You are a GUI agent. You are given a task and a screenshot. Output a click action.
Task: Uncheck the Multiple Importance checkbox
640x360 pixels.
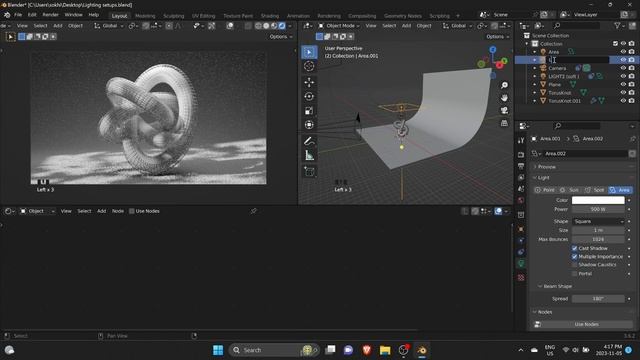pos(574,257)
